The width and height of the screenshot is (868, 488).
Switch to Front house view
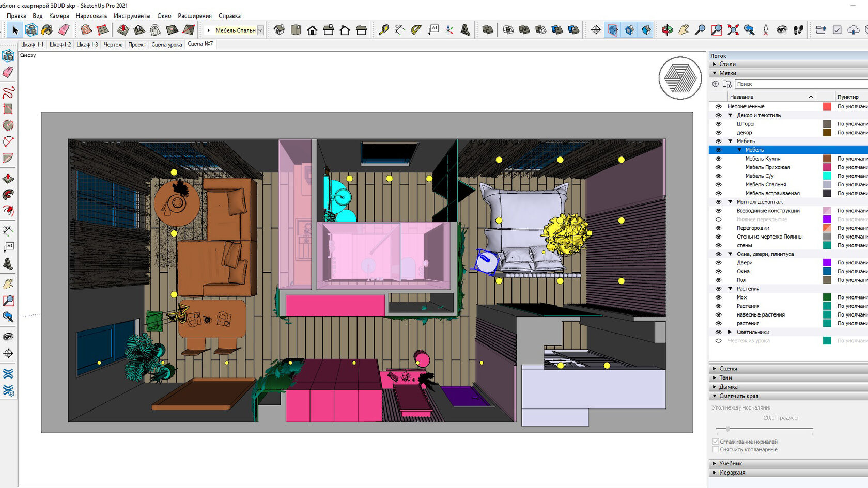point(312,30)
